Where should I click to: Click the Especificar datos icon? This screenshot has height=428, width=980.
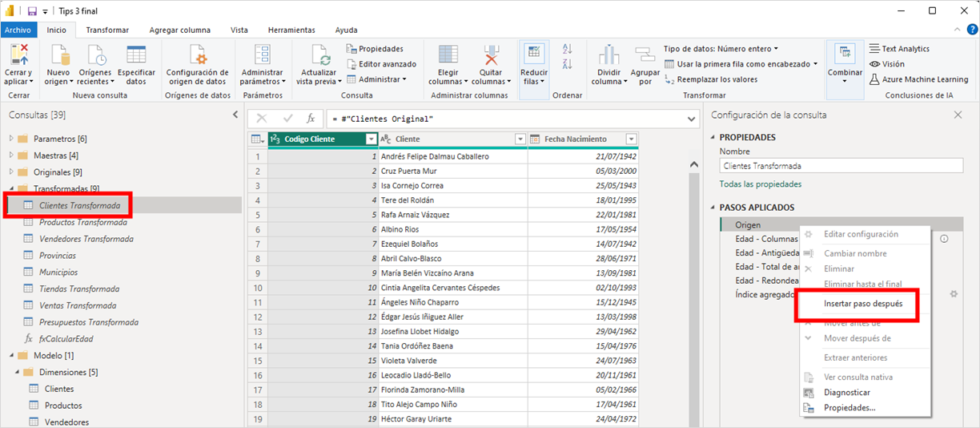(136, 55)
